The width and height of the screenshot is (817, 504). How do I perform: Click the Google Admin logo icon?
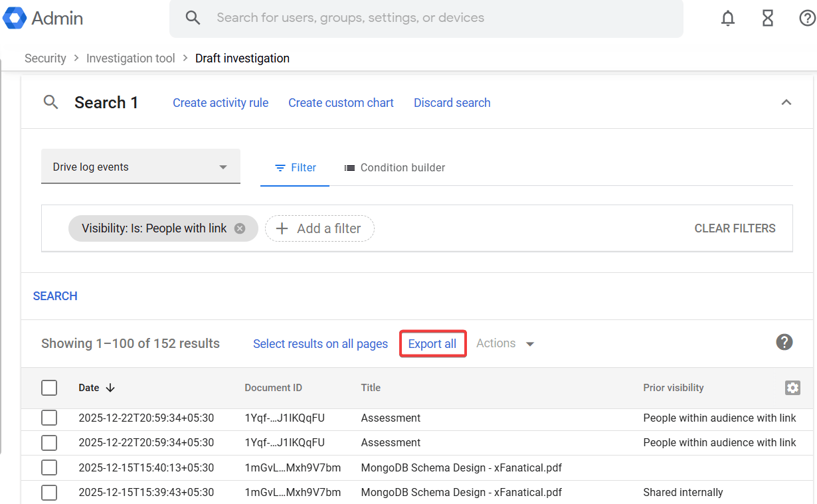[x=15, y=18]
